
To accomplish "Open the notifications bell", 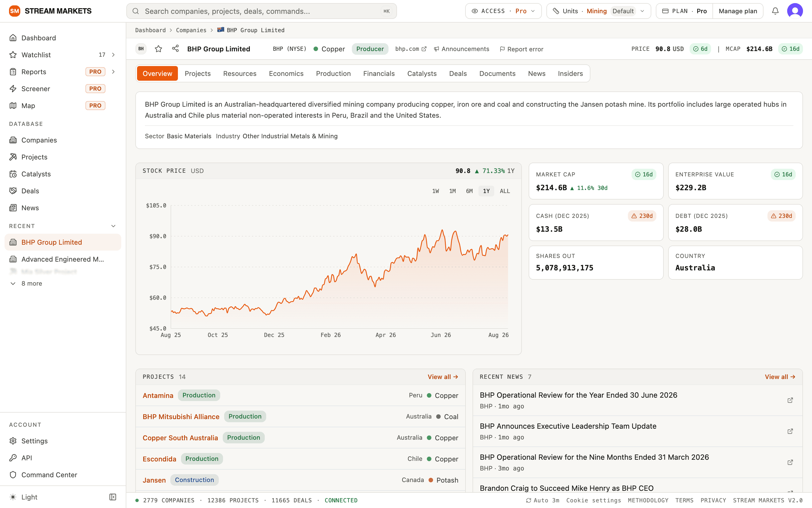I will pyautogui.click(x=775, y=11).
